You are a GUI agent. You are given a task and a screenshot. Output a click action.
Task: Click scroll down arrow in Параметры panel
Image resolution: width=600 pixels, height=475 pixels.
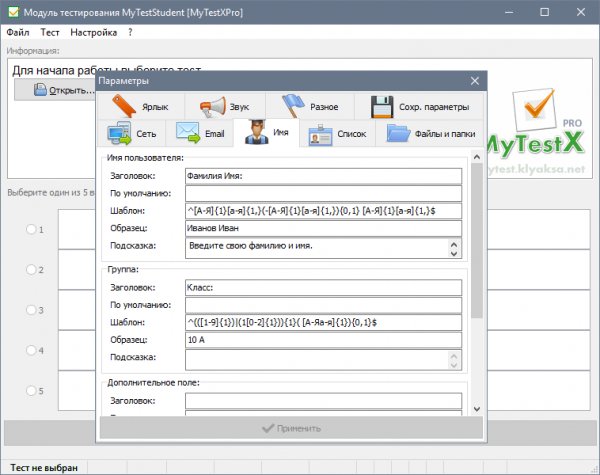[x=477, y=409]
